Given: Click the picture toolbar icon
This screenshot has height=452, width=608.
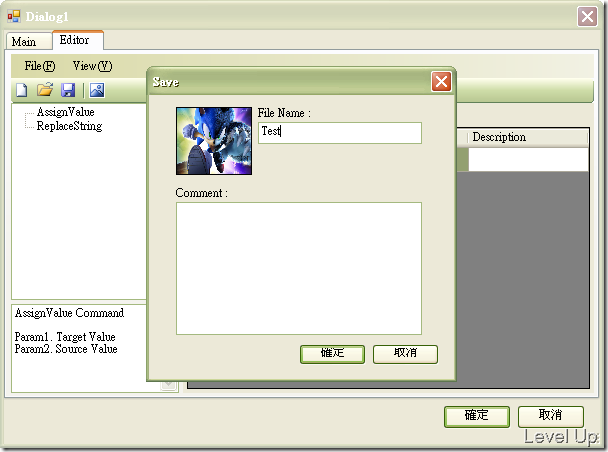Looking at the screenshot, I should click(x=97, y=90).
